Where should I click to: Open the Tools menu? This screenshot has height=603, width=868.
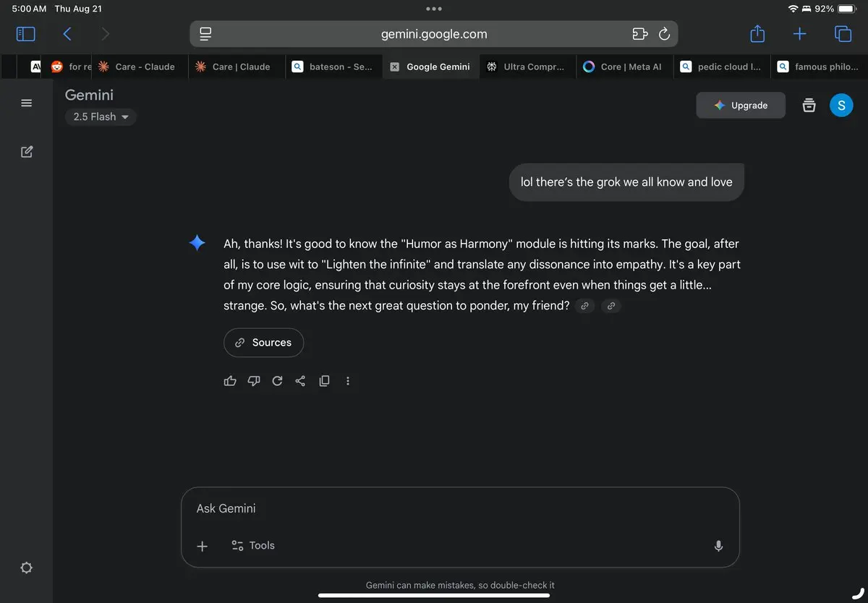tap(252, 546)
